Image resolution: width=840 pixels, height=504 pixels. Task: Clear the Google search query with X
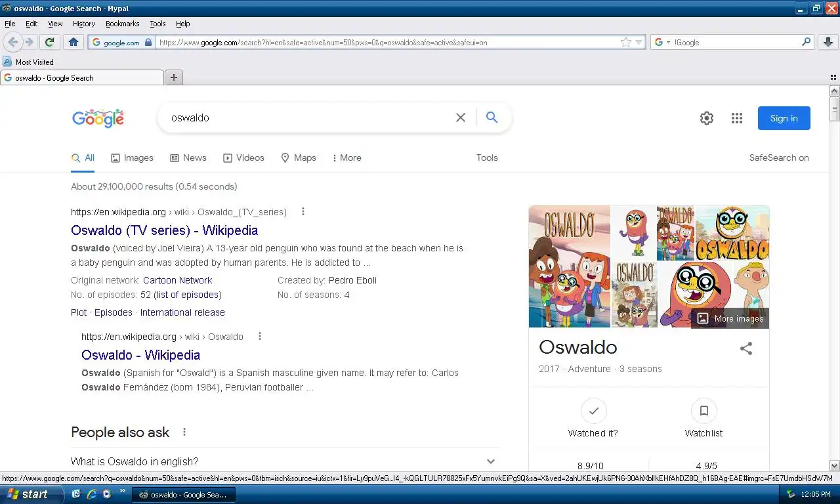point(461,117)
